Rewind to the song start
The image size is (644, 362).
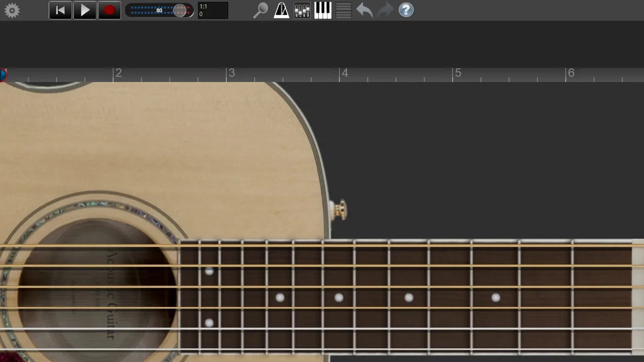[60, 10]
